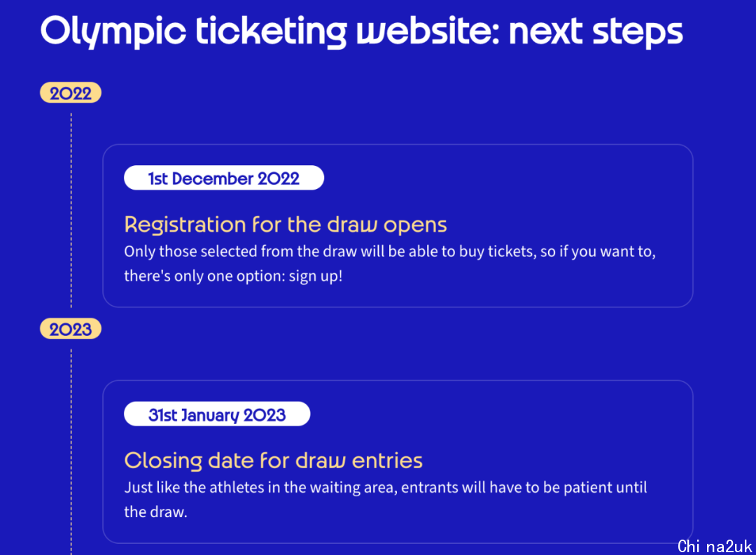Click 'Closing date for draw entries' heading
756x555 pixels.
[x=274, y=461]
